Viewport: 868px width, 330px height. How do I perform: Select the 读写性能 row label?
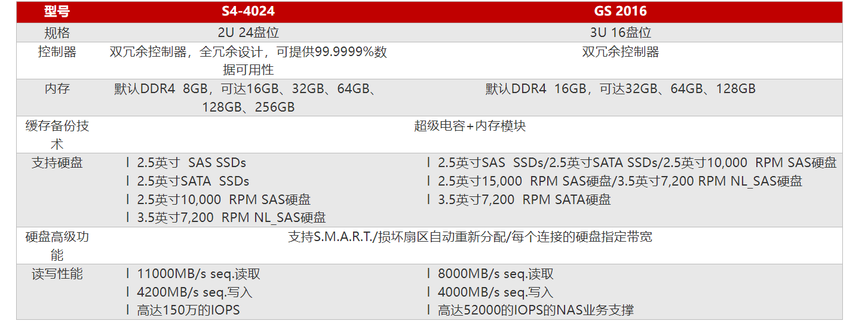57,274
